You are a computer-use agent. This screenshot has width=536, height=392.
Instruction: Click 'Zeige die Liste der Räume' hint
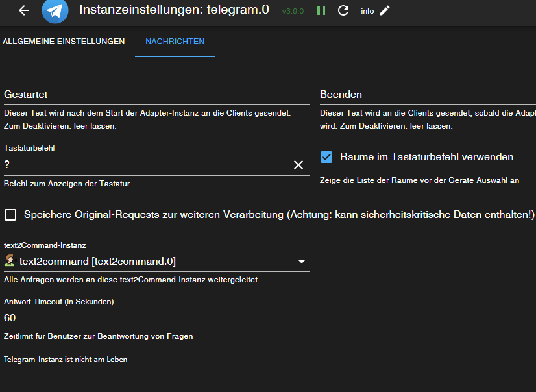(419, 180)
